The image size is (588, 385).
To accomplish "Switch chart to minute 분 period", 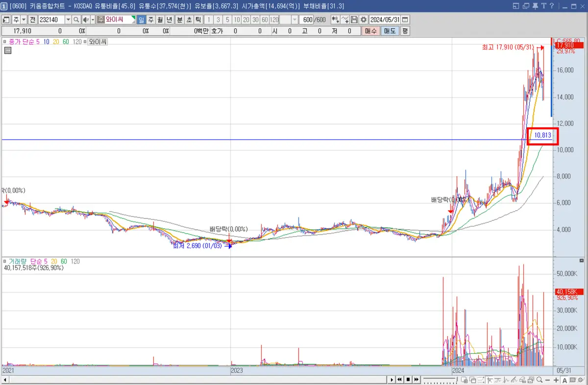I will [179, 20].
